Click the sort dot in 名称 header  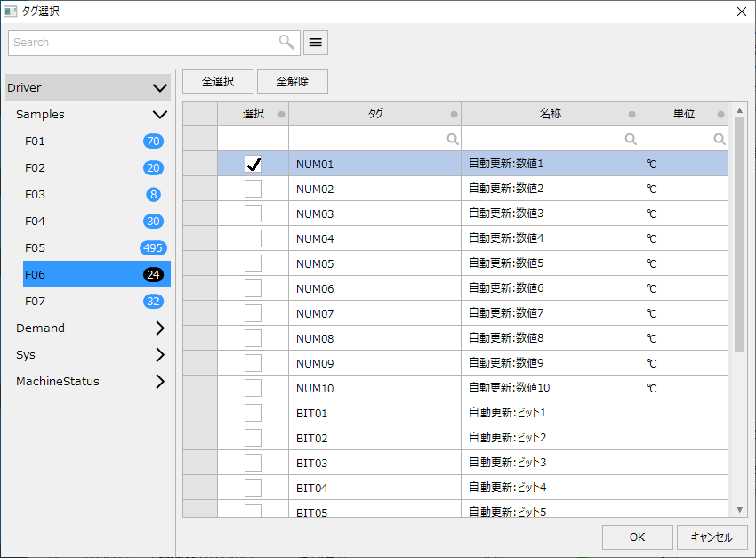click(631, 115)
